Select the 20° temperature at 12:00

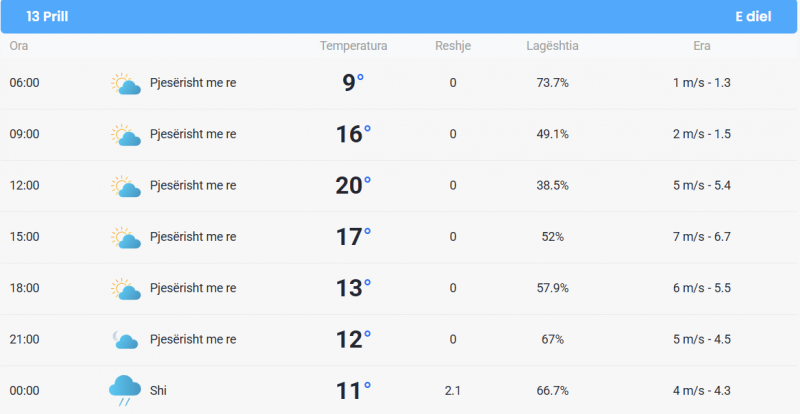[353, 186]
